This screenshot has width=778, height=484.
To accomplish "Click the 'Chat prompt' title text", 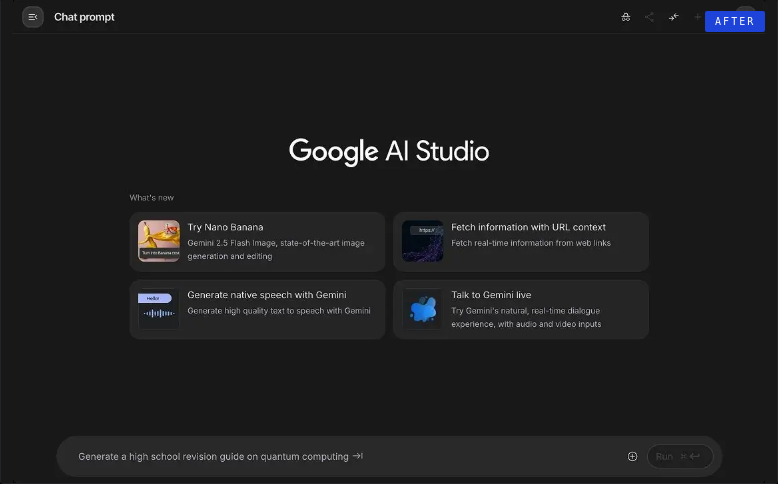I will click(84, 17).
